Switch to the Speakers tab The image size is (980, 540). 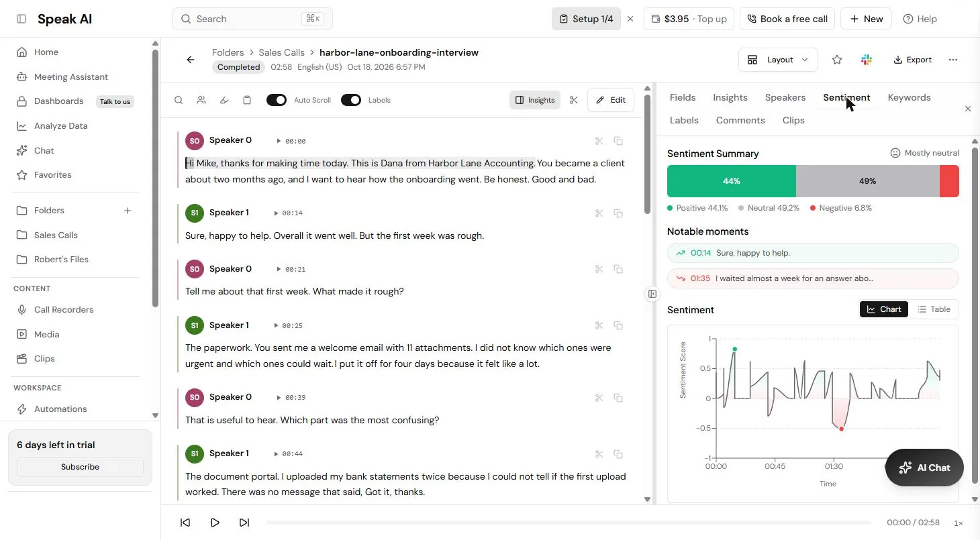click(785, 97)
